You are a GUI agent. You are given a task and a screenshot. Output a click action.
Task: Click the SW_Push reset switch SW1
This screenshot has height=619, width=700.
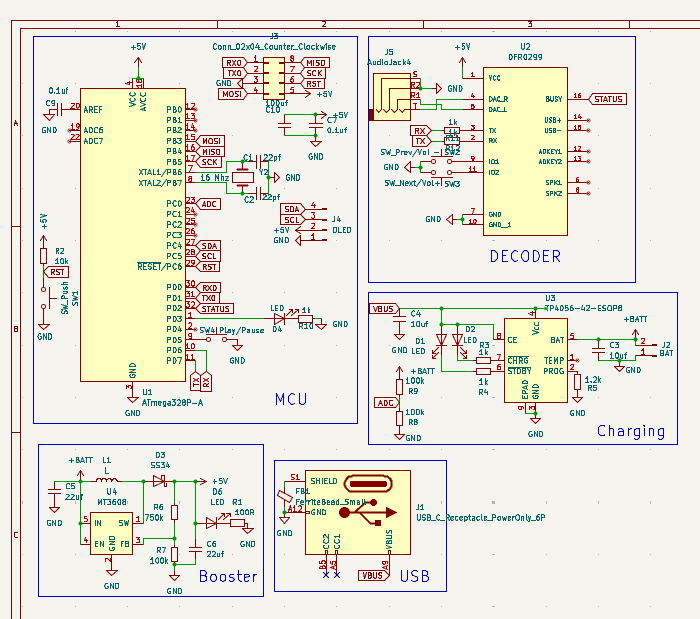pos(46,300)
